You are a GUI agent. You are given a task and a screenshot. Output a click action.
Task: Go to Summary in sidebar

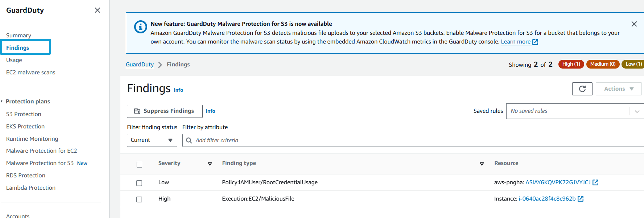pos(19,36)
